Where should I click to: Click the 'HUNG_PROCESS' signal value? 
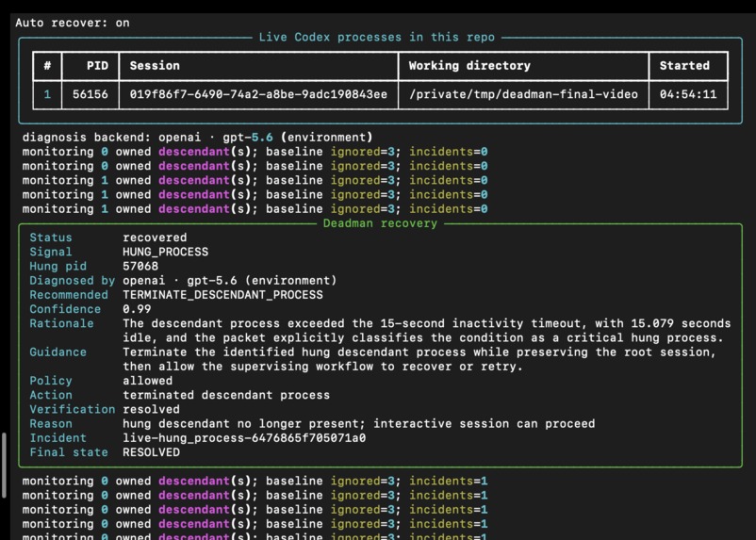point(165,252)
